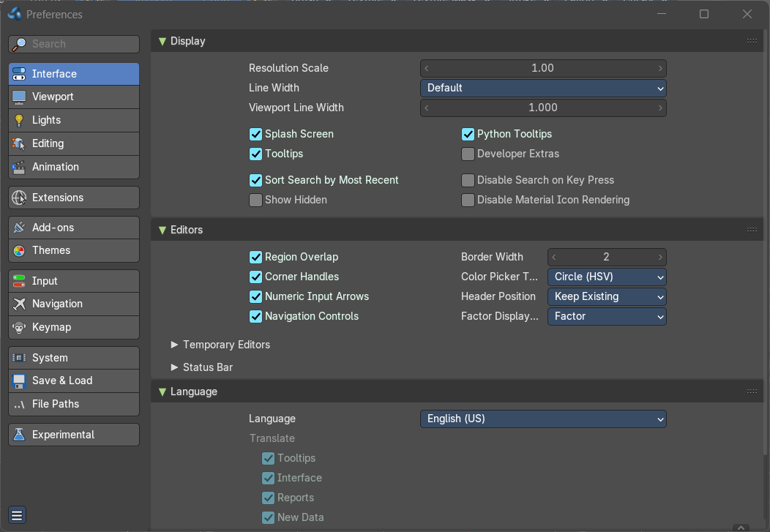
Task: Expand the Status Bar subpanel
Action: tap(174, 367)
